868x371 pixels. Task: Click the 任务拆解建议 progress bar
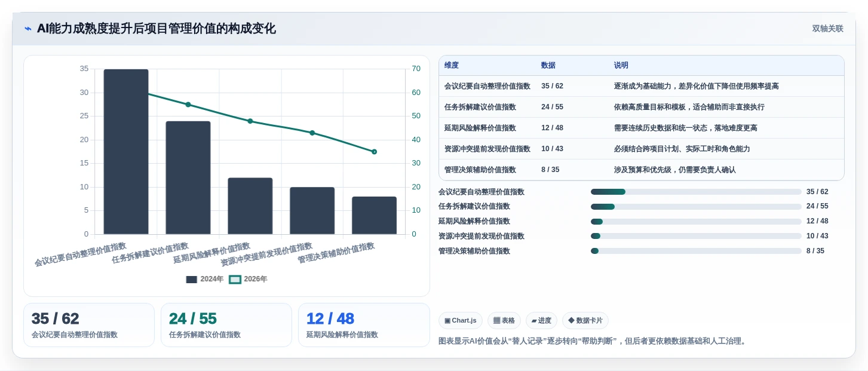[x=696, y=207]
